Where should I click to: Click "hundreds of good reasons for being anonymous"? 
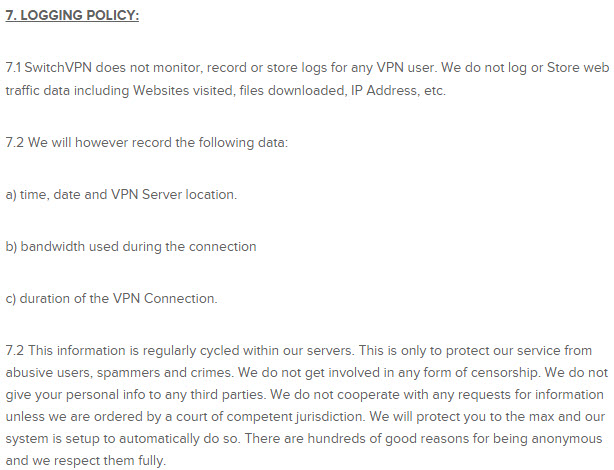tap(455, 438)
